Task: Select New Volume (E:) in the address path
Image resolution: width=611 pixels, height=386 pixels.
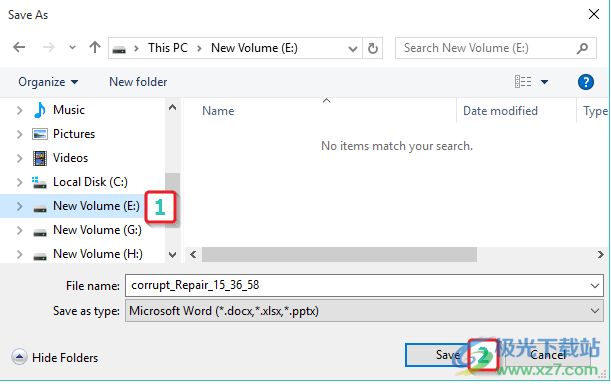Action: click(x=254, y=48)
